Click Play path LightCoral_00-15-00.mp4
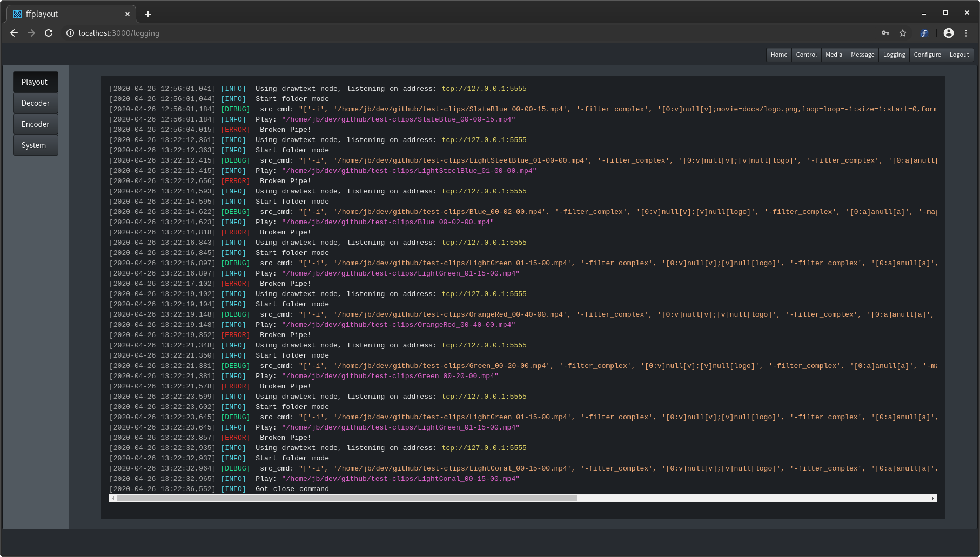The width and height of the screenshot is (980, 557). click(401, 479)
